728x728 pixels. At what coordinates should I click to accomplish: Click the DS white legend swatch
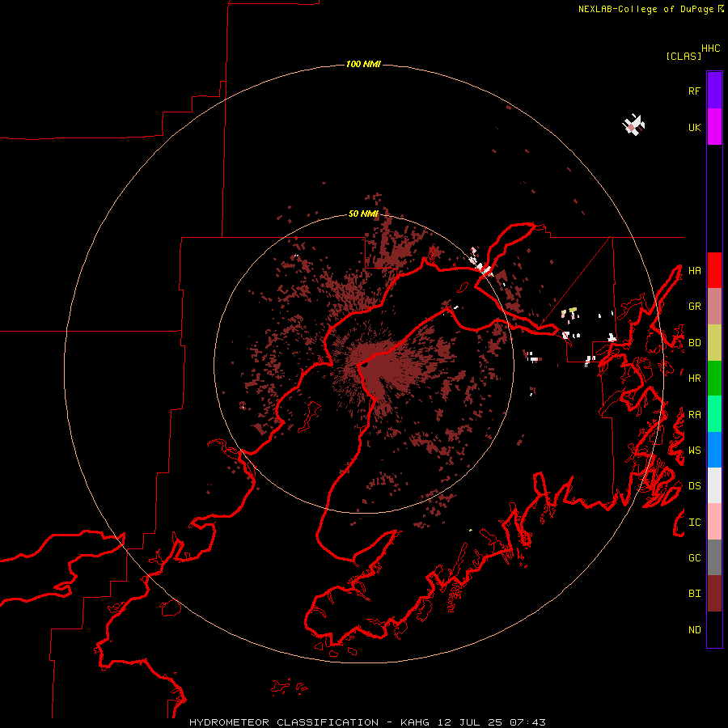pyautogui.click(x=714, y=485)
